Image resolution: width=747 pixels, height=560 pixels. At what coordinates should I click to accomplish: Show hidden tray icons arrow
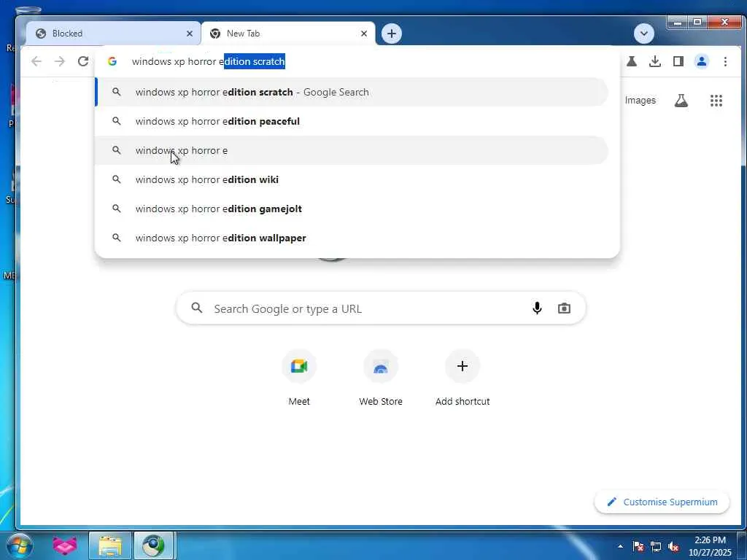click(620, 546)
